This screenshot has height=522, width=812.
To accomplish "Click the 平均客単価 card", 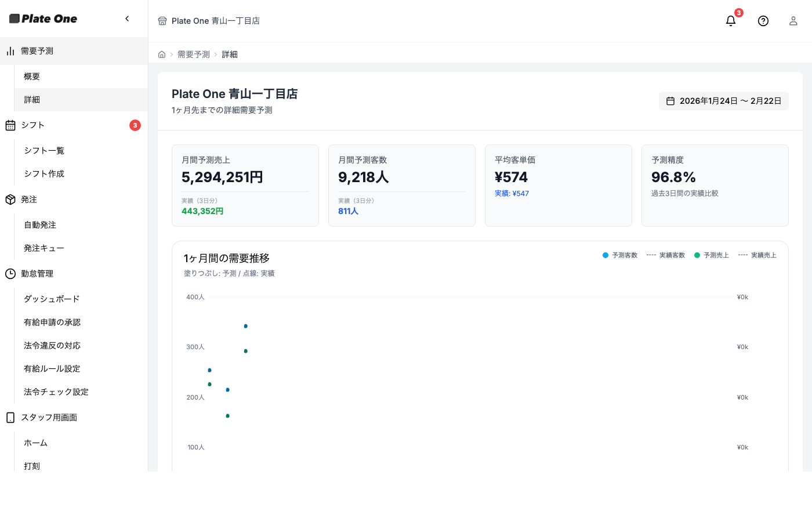I will click(559, 186).
